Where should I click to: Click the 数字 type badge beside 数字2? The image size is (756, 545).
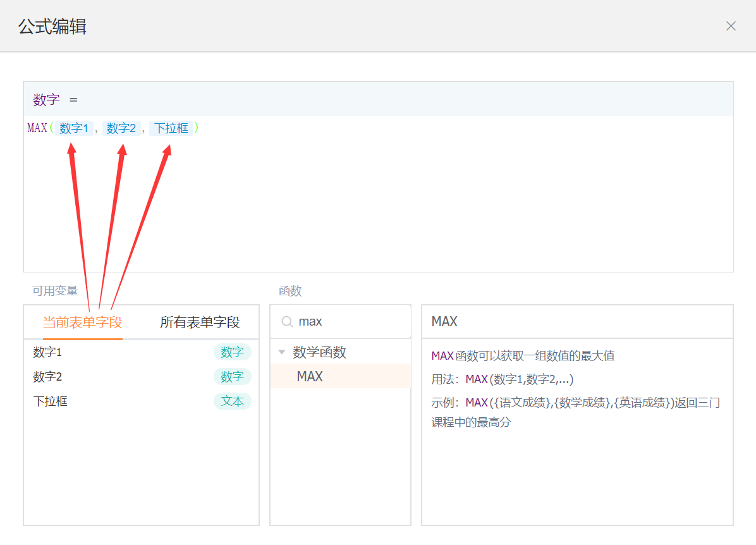point(233,377)
